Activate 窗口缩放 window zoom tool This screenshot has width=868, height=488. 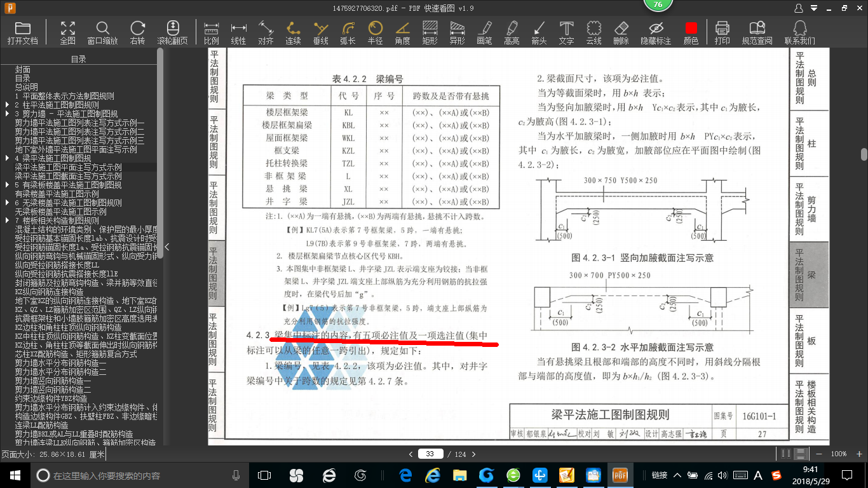pyautogui.click(x=102, y=32)
